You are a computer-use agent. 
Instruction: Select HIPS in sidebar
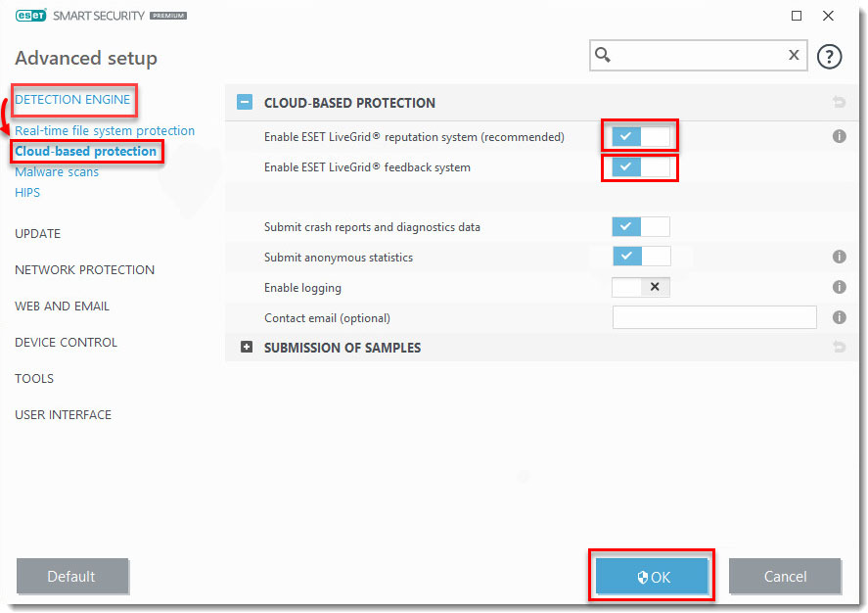(x=27, y=193)
